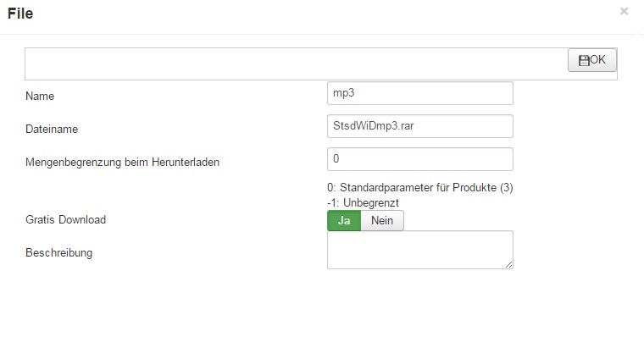644x359 pixels.
Task: Click the Mengenbegrenzung input showing 0
Action: pos(419,159)
